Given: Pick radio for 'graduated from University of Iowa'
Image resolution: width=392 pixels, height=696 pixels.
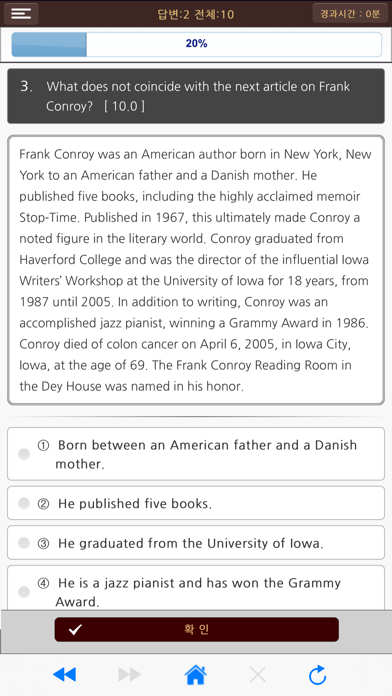Looking at the screenshot, I should click(x=24, y=542).
